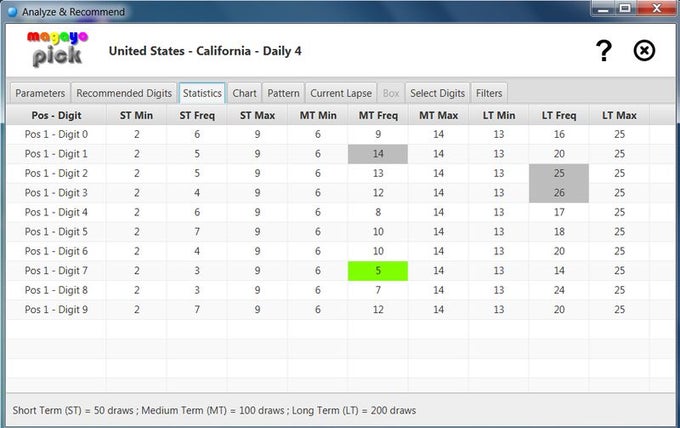Switch to the Filters tab

point(489,93)
